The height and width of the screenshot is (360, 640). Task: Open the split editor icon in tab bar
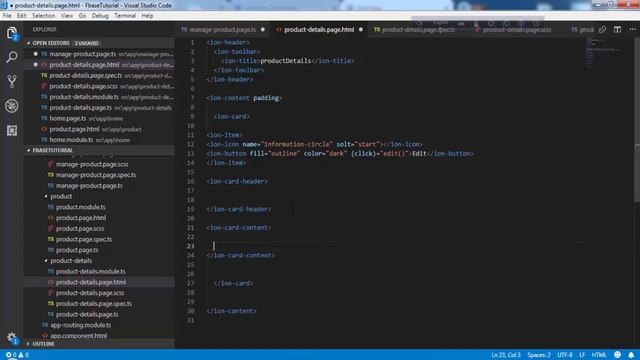[617, 29]
